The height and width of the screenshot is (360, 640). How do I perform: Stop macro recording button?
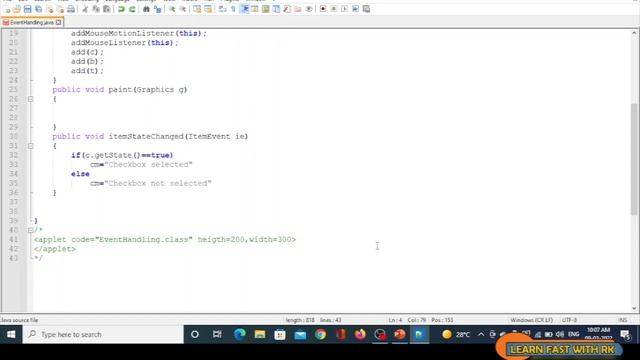pos(334,9)
